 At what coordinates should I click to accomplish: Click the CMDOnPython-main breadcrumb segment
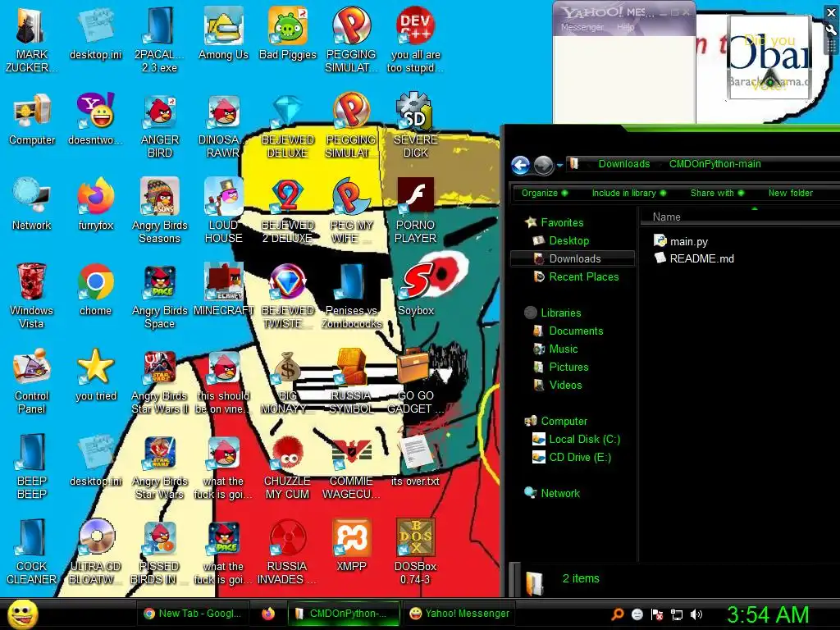714,164
